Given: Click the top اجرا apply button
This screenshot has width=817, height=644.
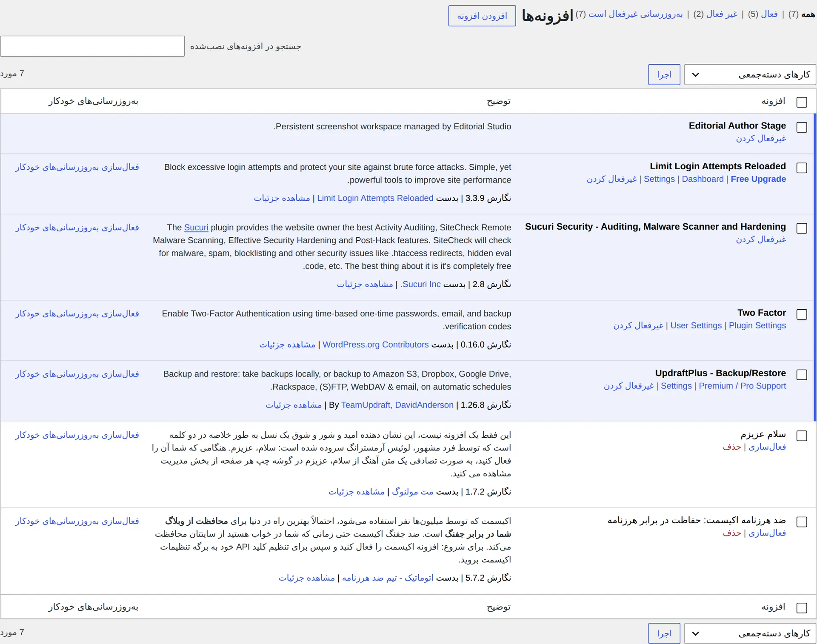Looking at the screenshot, I should tap(664, 74).
